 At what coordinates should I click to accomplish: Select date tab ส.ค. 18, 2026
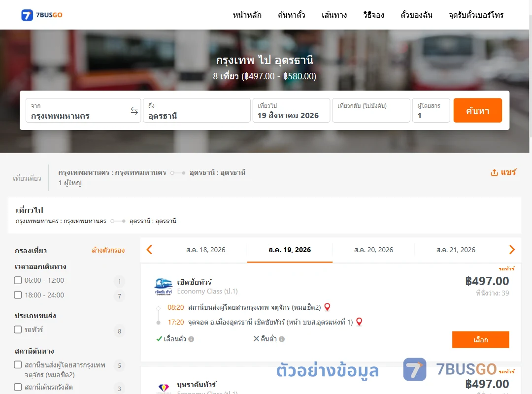[x=205, y=250]
